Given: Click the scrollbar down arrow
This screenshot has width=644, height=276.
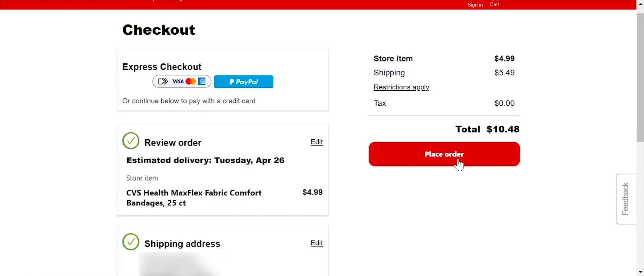Looking at the screenshot, I should click(640, 273).
